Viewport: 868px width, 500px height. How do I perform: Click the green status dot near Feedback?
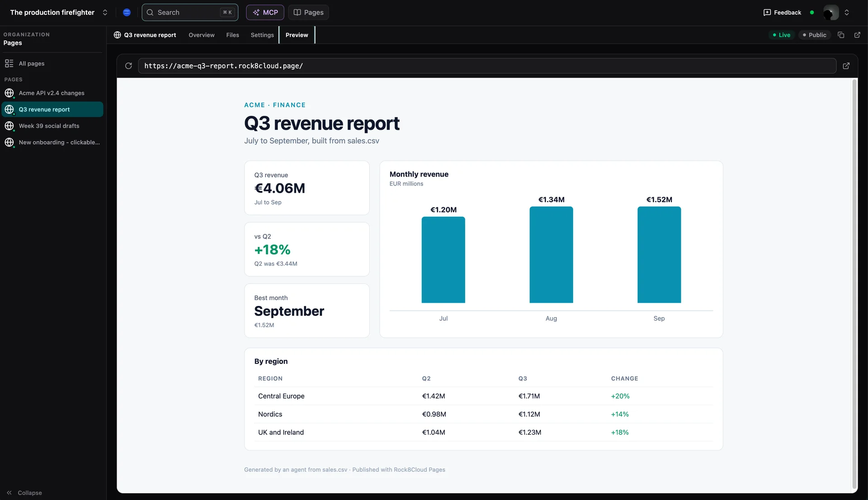click(x=812, y=13)
